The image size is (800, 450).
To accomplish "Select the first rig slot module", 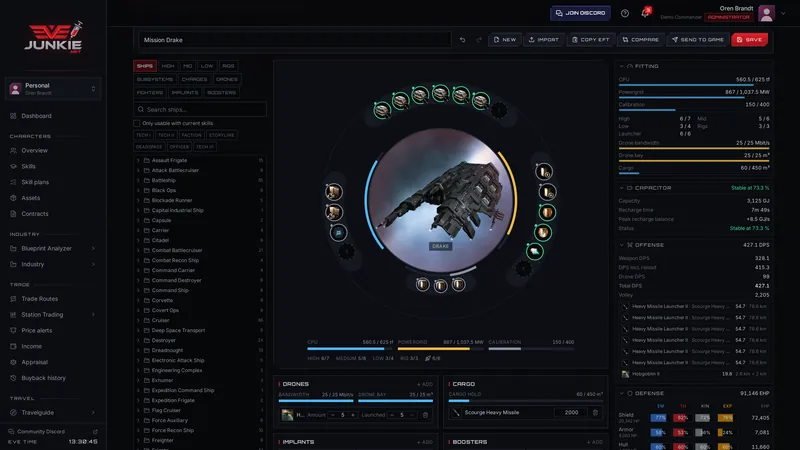I will click(422, 285).
